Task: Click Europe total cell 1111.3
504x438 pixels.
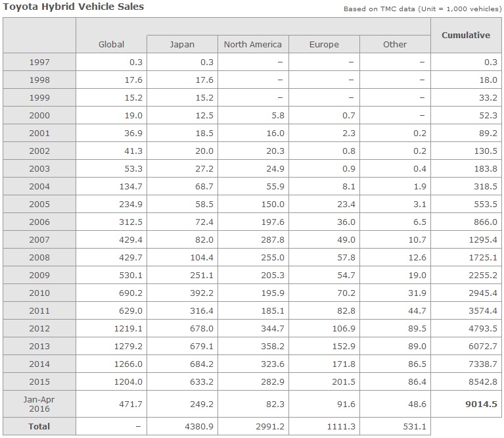Action: click(341, 426)
